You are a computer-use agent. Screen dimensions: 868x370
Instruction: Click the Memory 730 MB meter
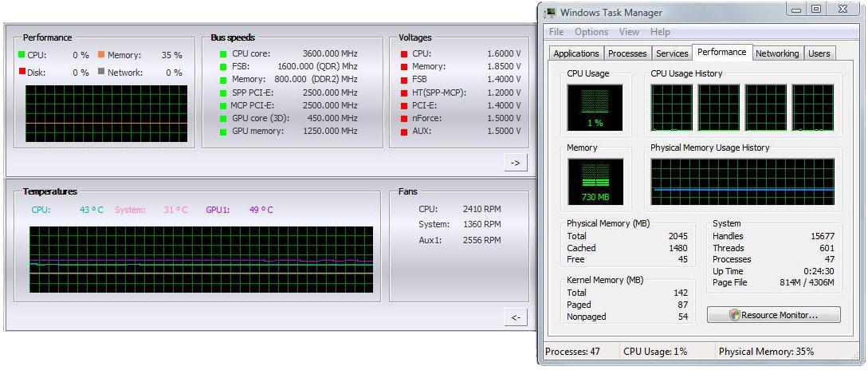[x=595, y=182]
